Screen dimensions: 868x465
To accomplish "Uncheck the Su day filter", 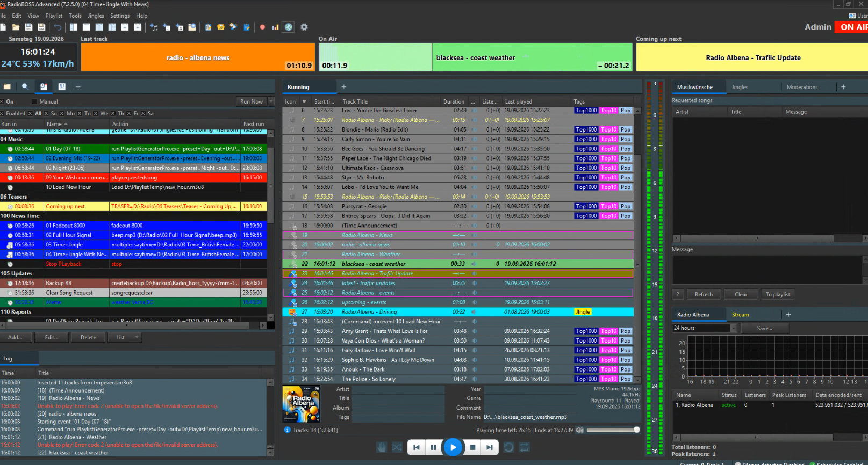I will (47, 113).
